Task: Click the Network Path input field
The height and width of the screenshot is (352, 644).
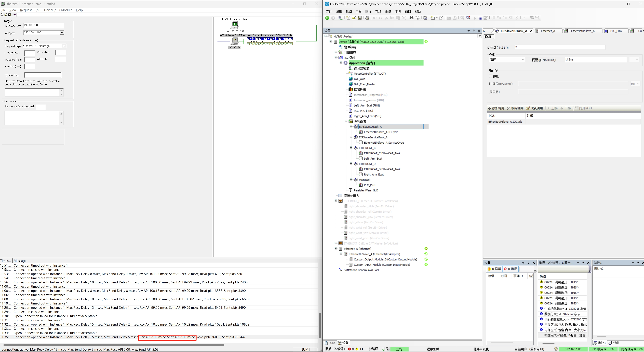Action: pyautogui.click(x=44, y=25)
